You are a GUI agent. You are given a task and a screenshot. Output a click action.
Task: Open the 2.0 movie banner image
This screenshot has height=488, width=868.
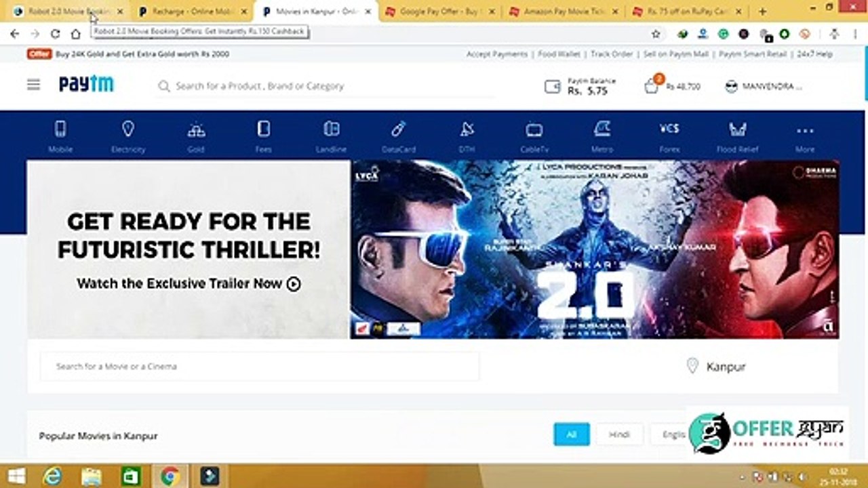[595, 249]
